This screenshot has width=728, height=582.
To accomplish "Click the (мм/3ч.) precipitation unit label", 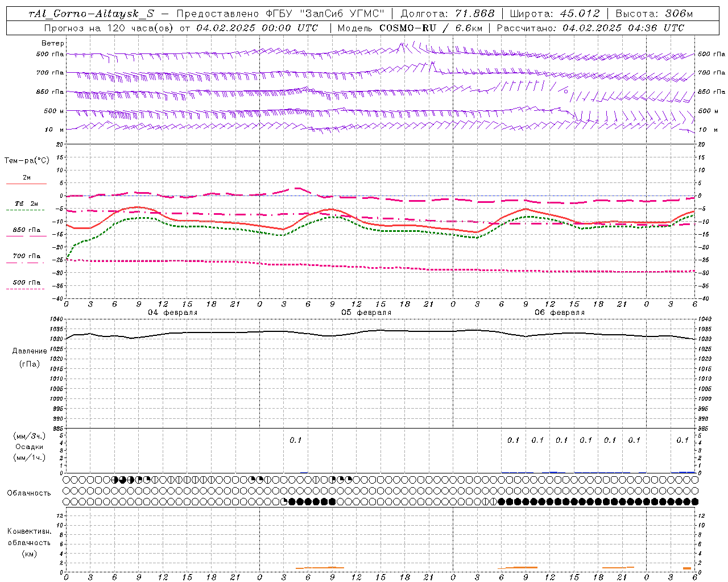I will tap(30, 436).
